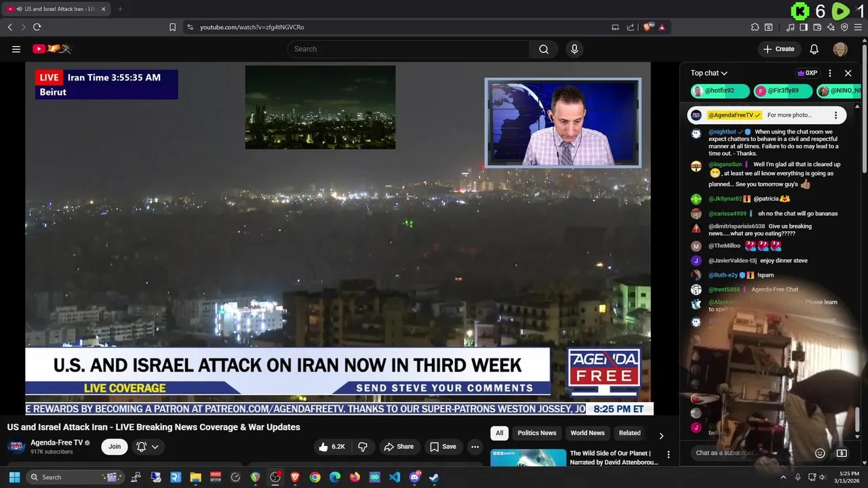The width and height of the screenshot is (868, 488).
Task: Open Visual Studio Code from the taskbar
Action: (395, 477)
